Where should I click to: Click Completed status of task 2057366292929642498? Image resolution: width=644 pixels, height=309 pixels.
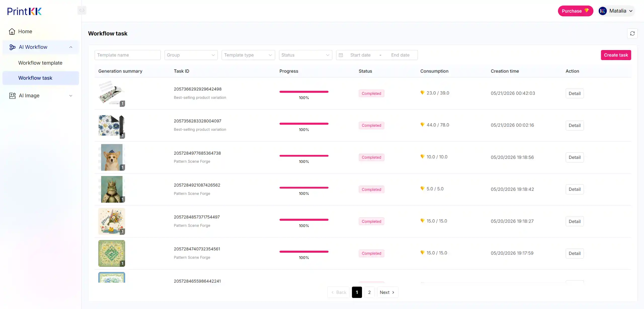point(371,93)
